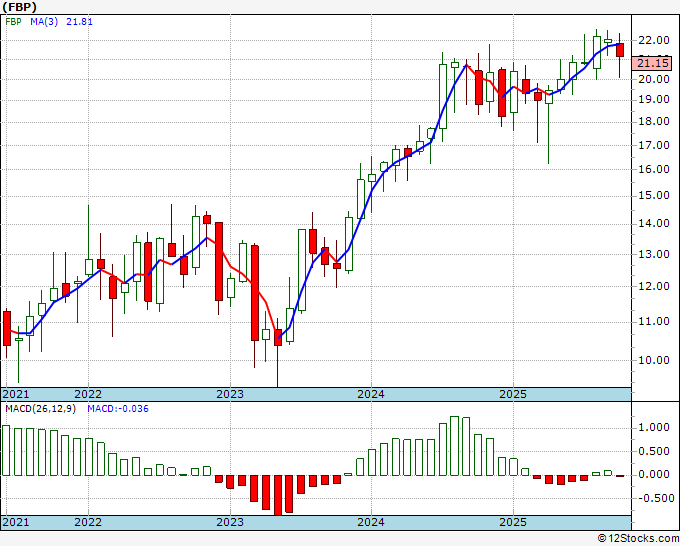
Task: Click the (FBP) chart title
Action: tap(20, 7)
